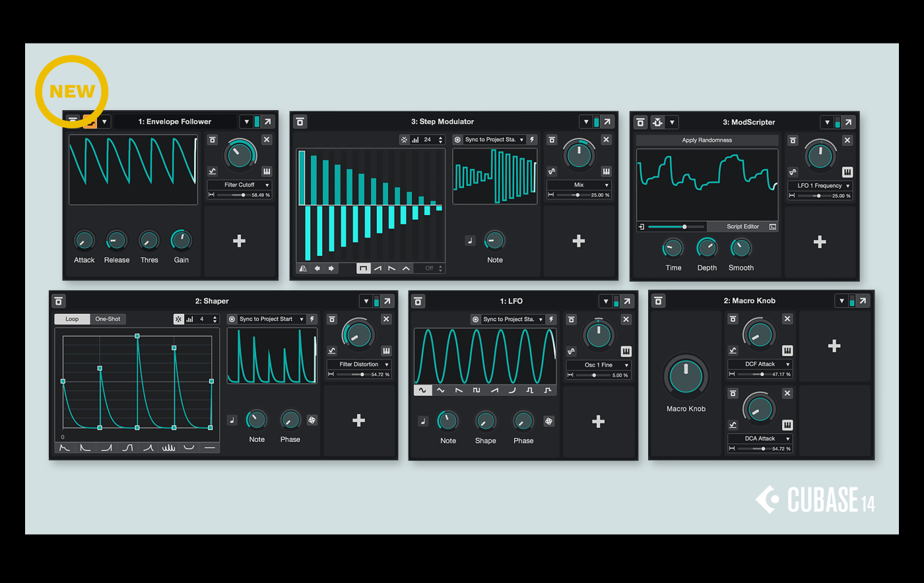Switch the Shaper to One-Shot mode
Image resolution: width=924 pixels, height=583 pixels.
pyautogui.click(x=108, y=319)
